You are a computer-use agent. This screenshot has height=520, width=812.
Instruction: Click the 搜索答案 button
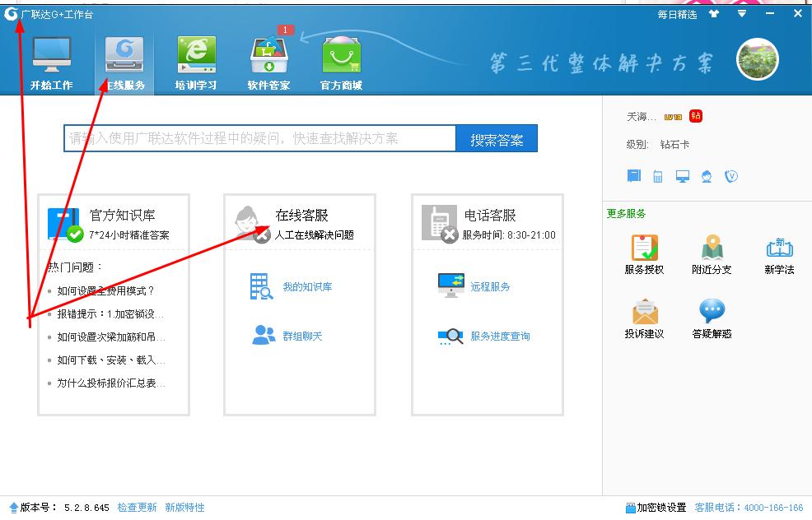click(x=496, y=139)
